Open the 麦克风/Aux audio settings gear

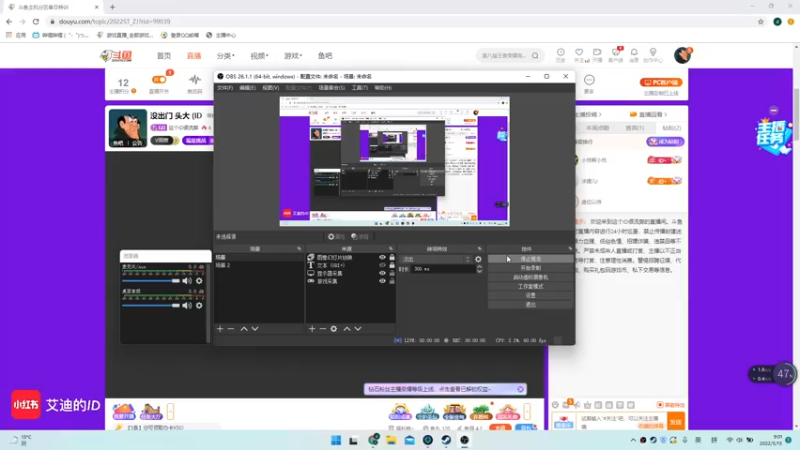199,281
